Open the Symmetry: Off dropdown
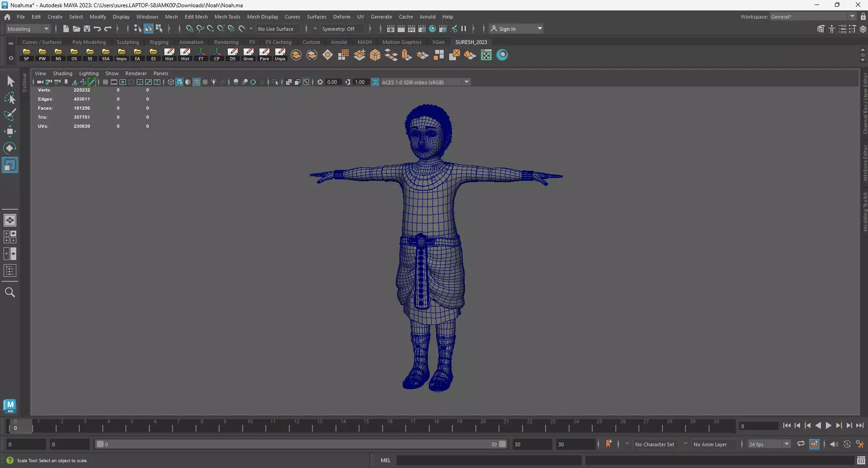Viewport: 868px width, 468px height. 342,29
